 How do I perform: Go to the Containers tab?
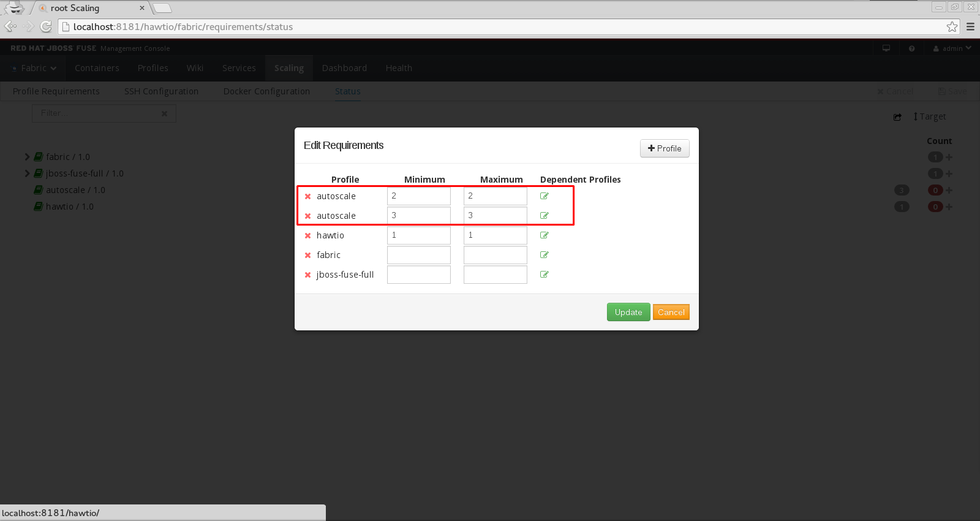pyautogui.click(x=97, y=68)
